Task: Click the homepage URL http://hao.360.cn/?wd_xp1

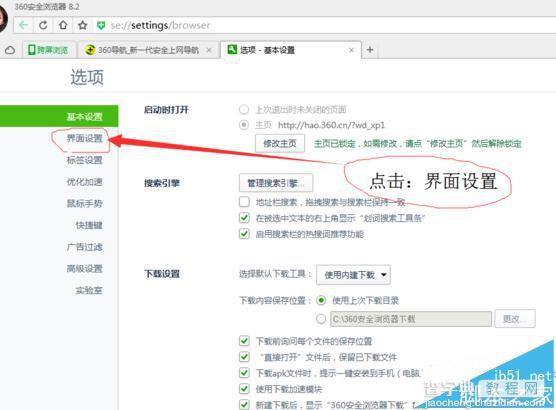Action: point(331,125)
